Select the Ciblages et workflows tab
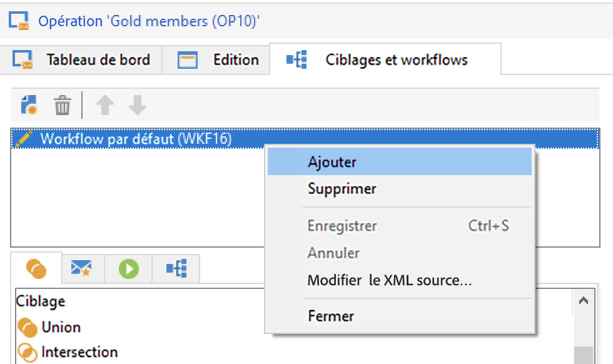The height and width of the screenshot is (364, 613). (x=385, y=59)
